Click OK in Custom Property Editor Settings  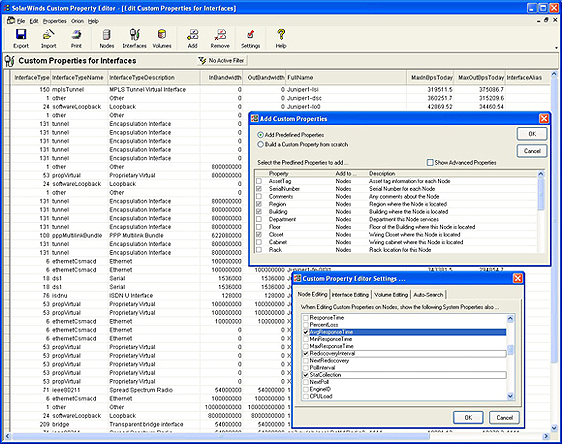tap(468, 417)
